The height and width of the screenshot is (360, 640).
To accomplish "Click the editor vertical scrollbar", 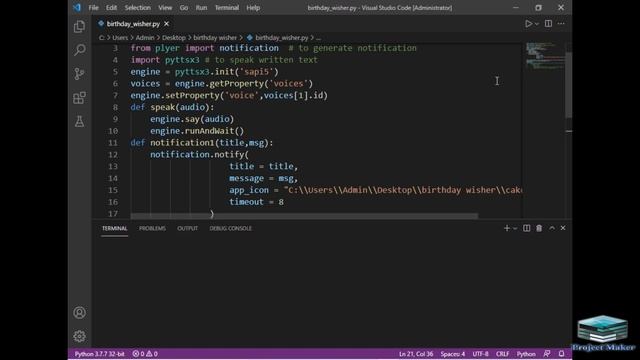I will [569, 85].
